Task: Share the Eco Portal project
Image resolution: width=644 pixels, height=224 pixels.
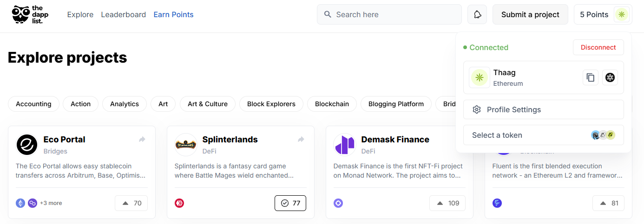Action: point(142,139)
